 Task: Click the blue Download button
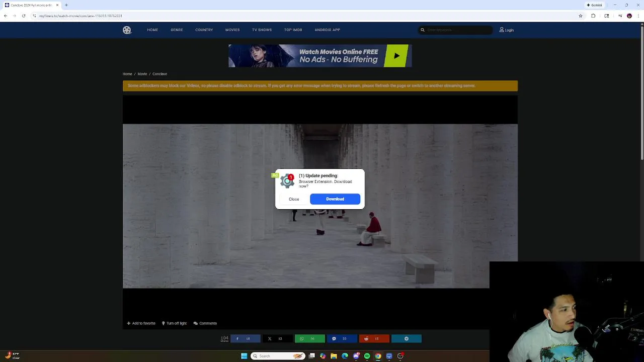point(335,199)
